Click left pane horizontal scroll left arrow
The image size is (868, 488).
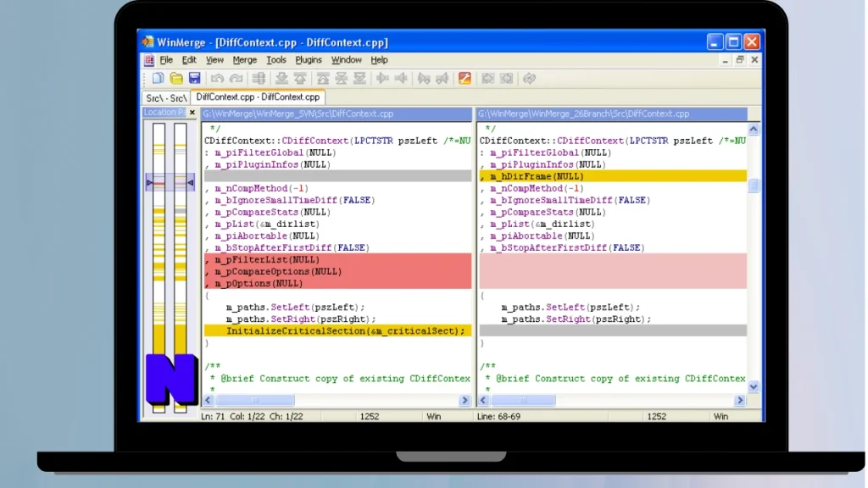[x=209, y=400]
